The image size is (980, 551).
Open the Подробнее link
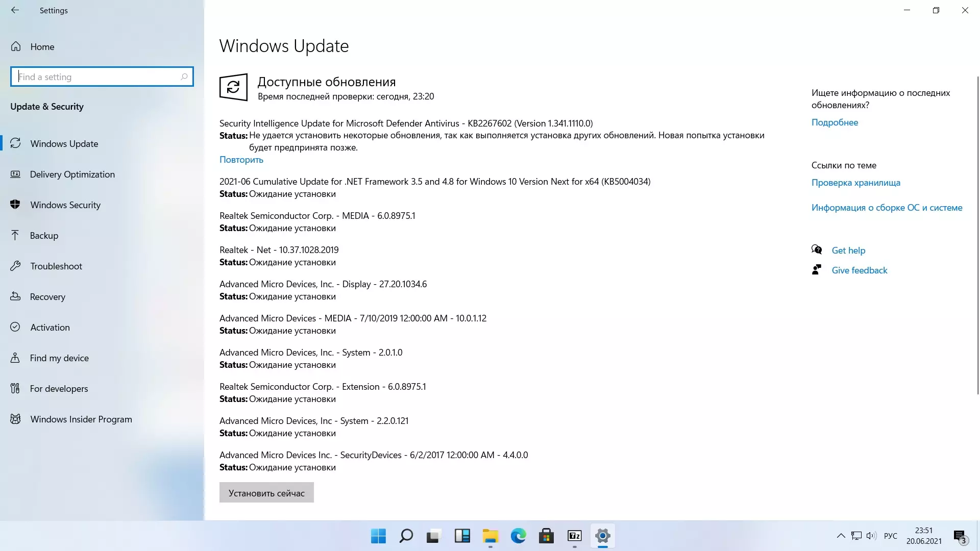(835, 122)
